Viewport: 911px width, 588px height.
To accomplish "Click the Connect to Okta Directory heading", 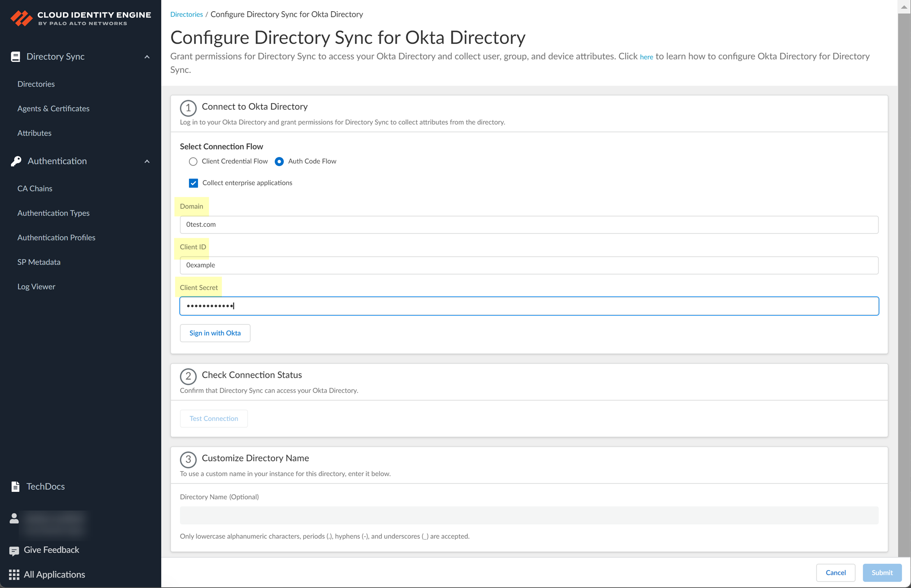I will pos(254,107).
